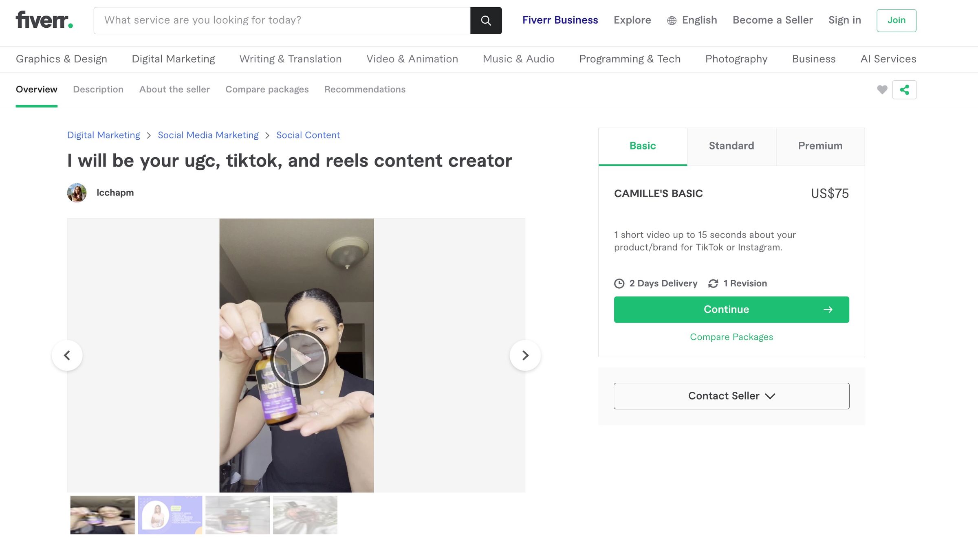Image resolution: width=978 pixels, height=560 pixels.
Task: Save the gig using the heart icon
Action: [882, 89]
